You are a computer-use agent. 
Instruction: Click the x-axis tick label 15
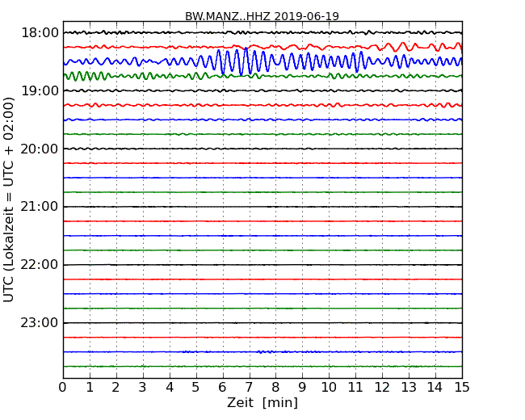[x=462, y=388]
